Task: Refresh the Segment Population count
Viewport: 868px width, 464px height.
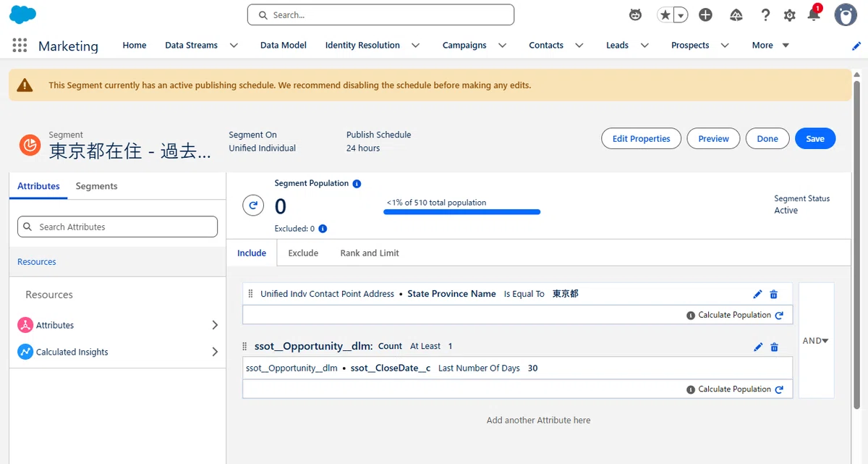Action: (253, 206)
